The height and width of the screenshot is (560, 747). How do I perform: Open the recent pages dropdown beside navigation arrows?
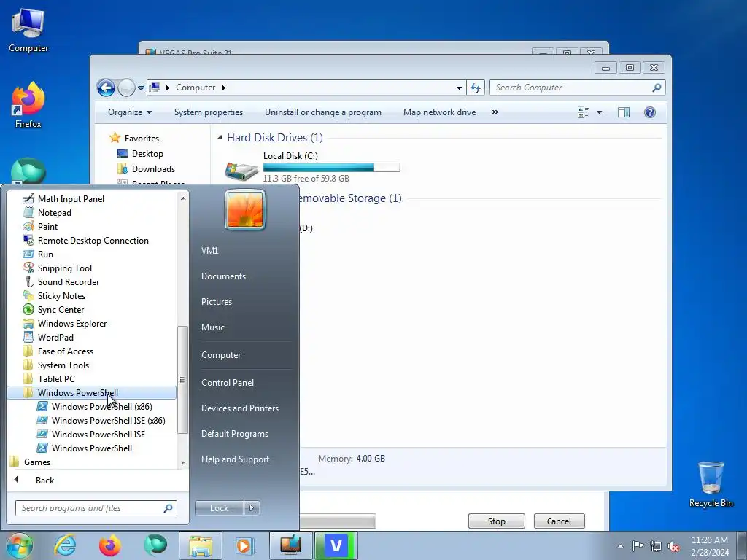point(141,87)
